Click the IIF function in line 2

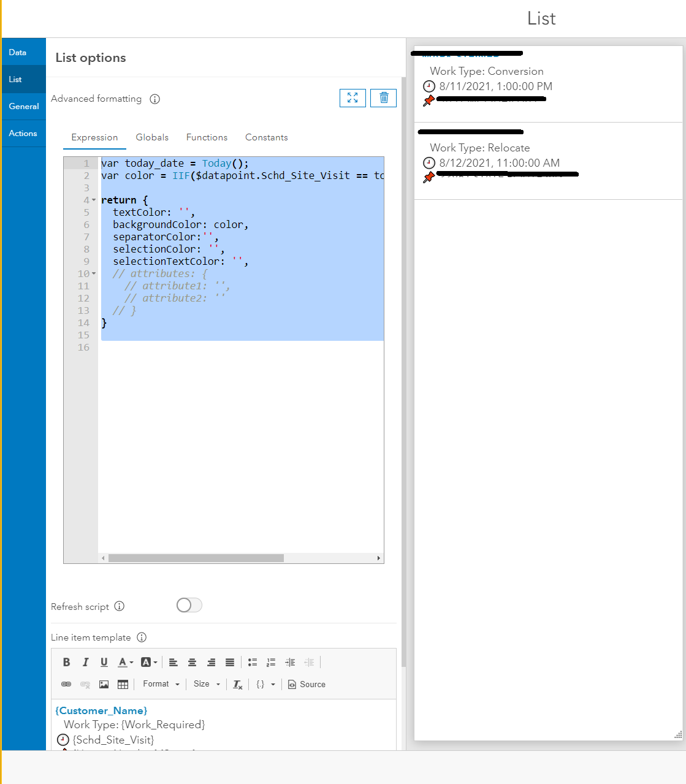(181, 176)
